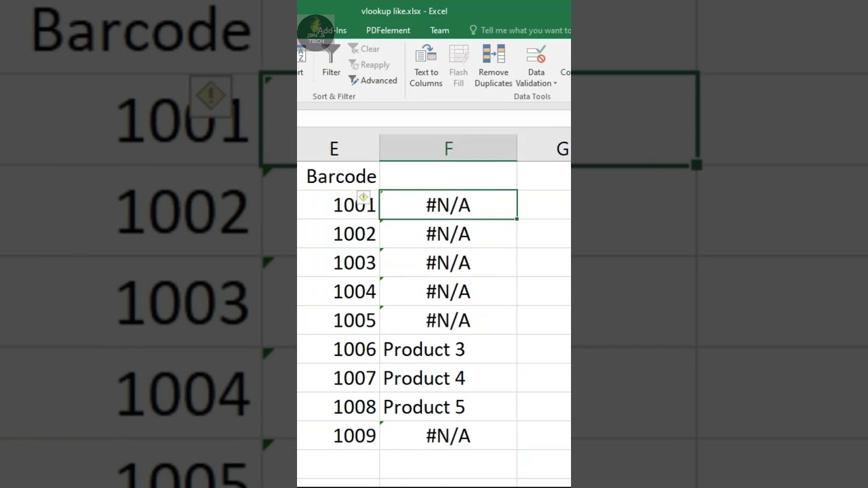Select cell containing 1006
The height and width of the screenshot is (488, 868).
point(338,349)
